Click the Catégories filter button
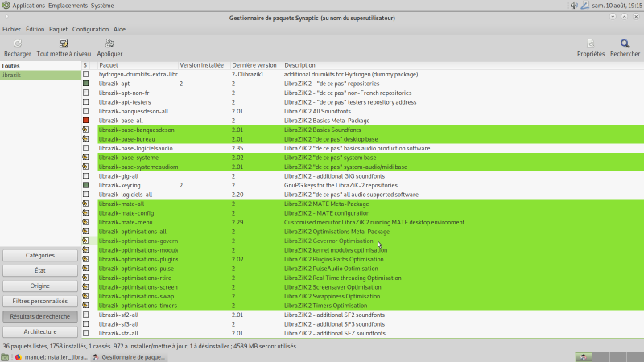This screenshot has height=362, width=644. (x=39, y=255)
